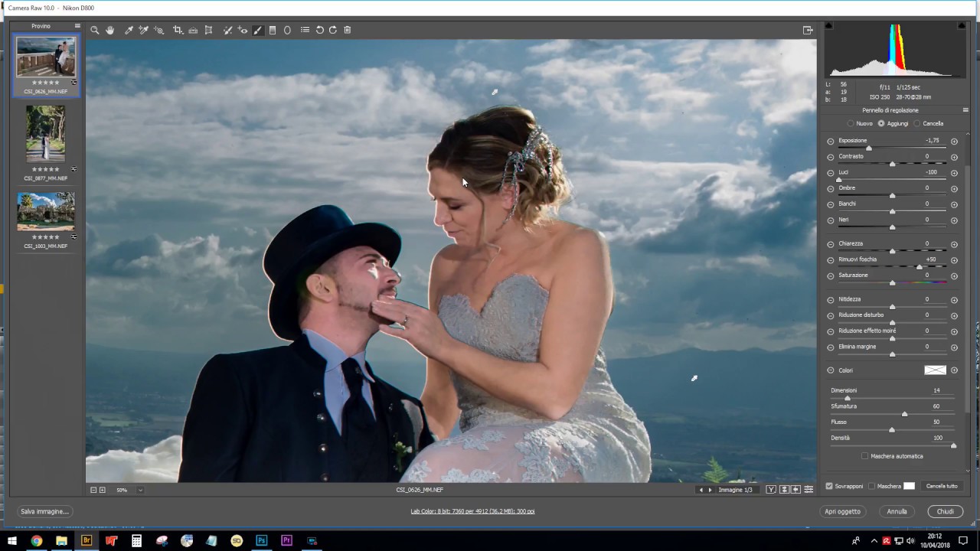The height and width of the screenshot is (551, 980).
Task: Click the Sfumatura slider handle
Action: pos(904,413)
